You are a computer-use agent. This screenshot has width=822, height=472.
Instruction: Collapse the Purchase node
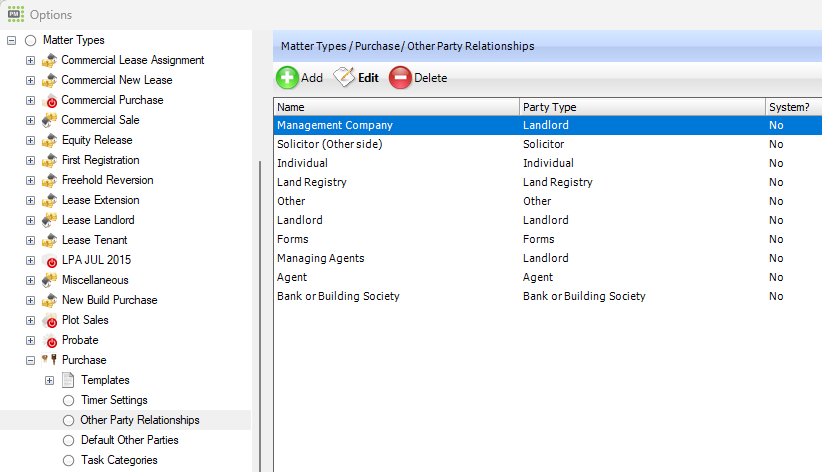click(30, 360)
